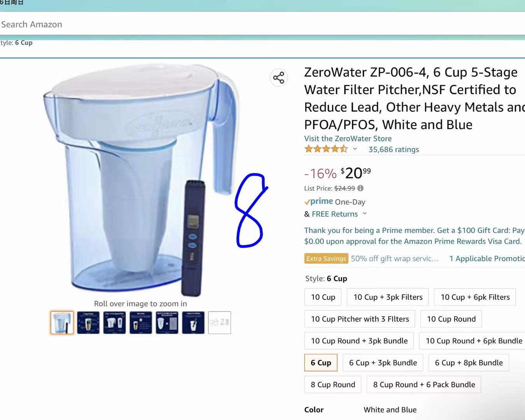The height and width of the screenshot is (420, 525).
Task: Click the list price info icon
Action: pyautogui.click(x=360, y=188)
